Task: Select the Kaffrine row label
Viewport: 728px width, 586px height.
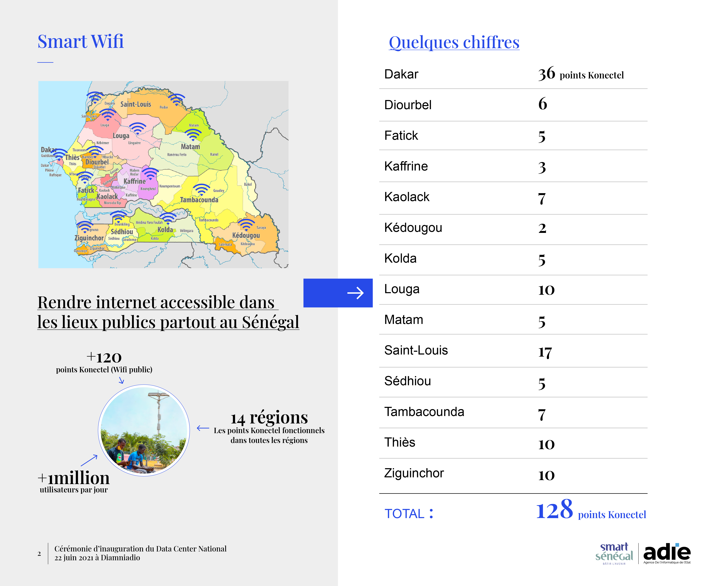Action: [x=406, y=166]
